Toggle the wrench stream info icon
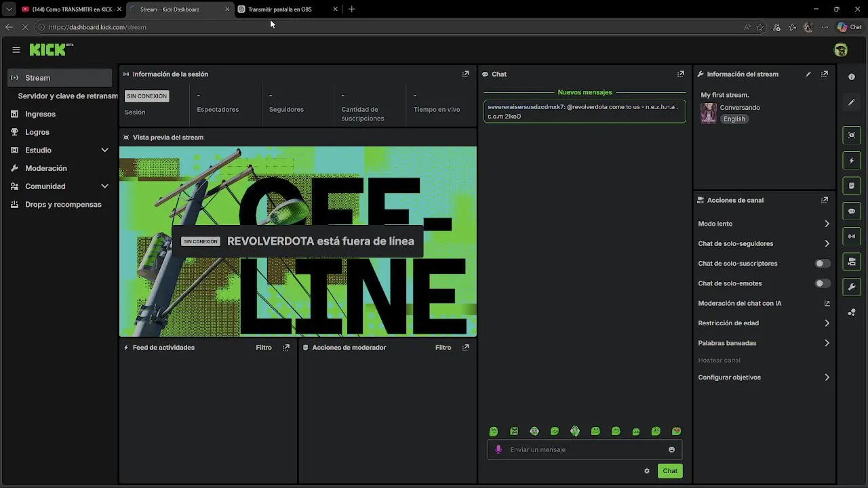868x488 pixels. click(852, 287)
